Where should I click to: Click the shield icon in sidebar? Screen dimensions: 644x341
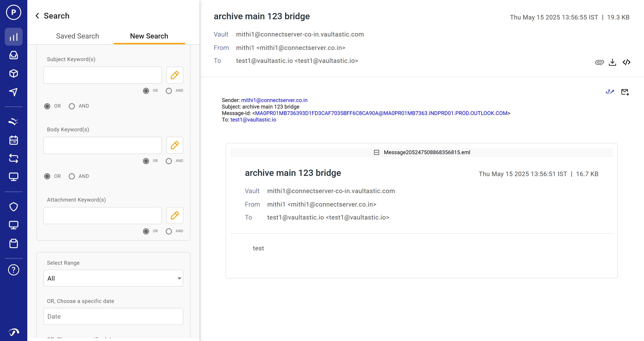click(13, 207)
